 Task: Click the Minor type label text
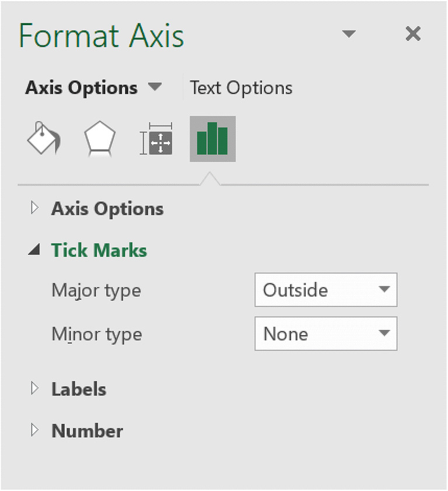point(97,334)
